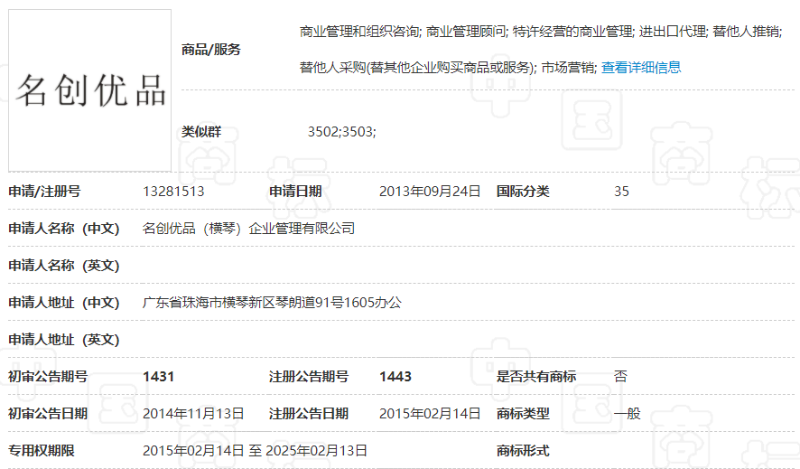Click the similar group codes 3502;3503;
Viewport: 800px width, 469px height.
pos(342,132)
